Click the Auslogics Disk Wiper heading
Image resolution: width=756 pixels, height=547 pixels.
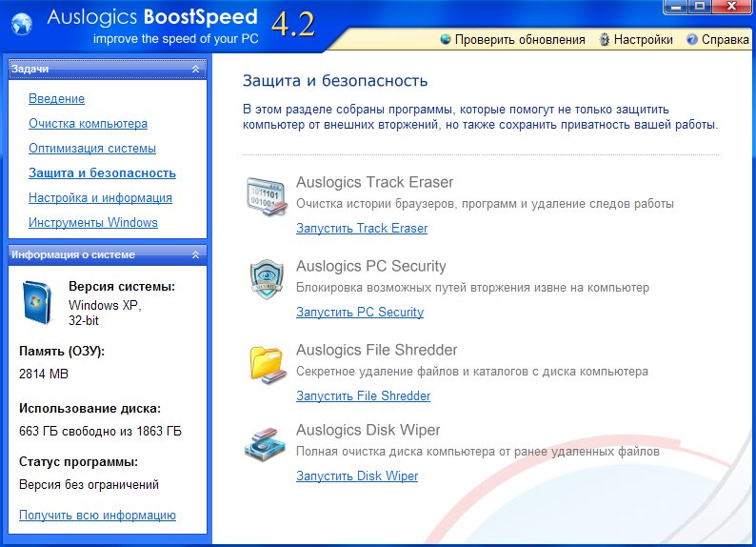coord(368,431)
